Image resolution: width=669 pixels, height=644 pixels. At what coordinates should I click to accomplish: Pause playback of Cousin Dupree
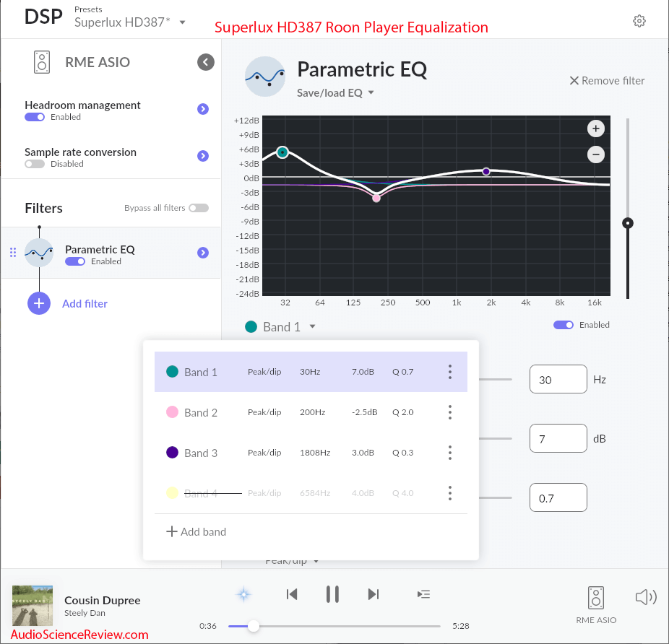click(x=332, y=594)
